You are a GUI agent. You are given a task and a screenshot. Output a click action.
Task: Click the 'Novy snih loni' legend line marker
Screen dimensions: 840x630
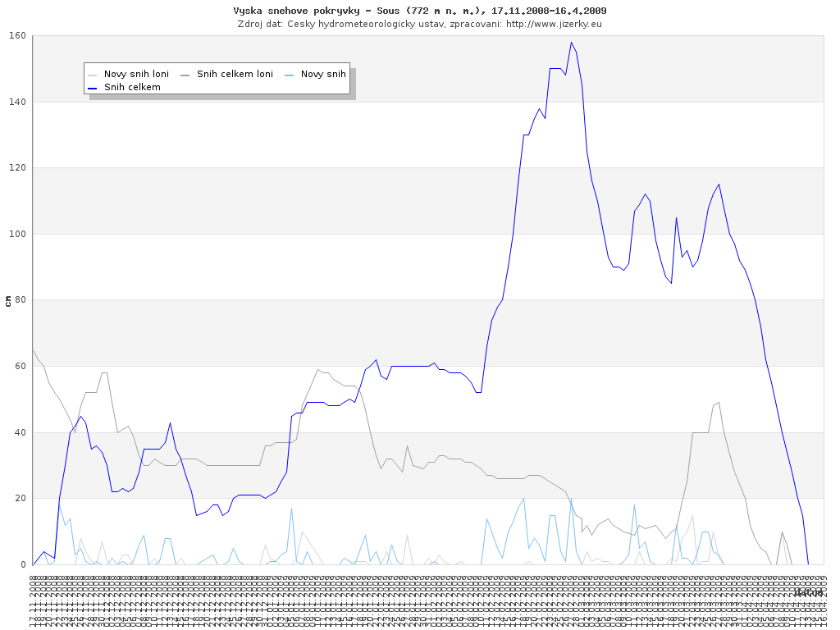tap(94, 74)
